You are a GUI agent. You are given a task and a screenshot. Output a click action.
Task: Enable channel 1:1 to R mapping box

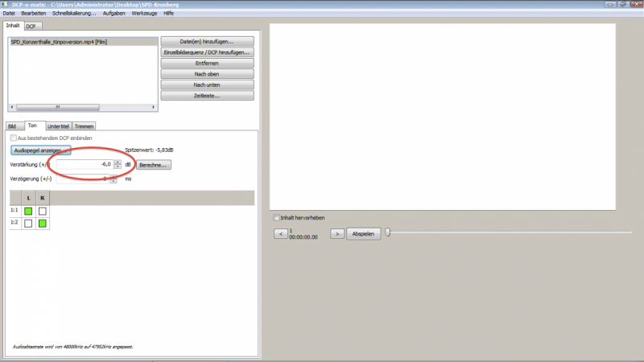point(42,211)
